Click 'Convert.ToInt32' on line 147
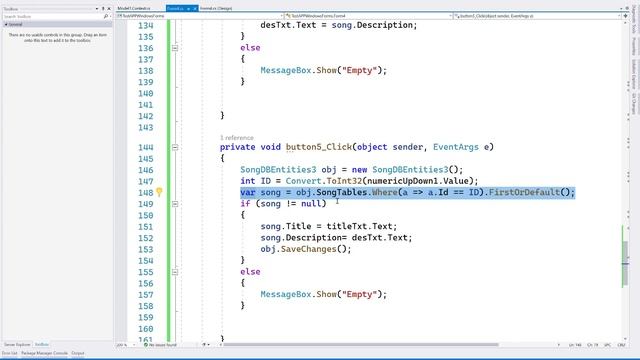Viewport: 640px width, 360px height. (324, 181)
